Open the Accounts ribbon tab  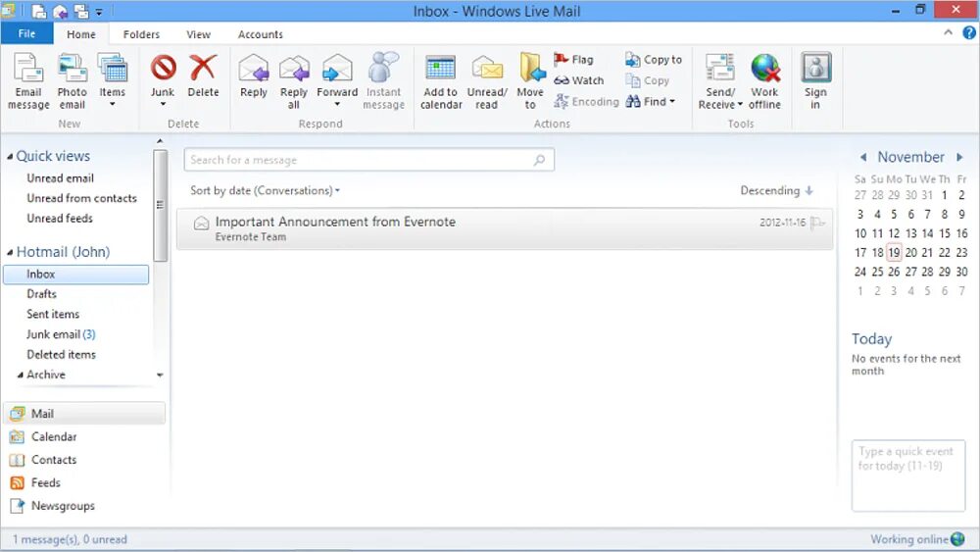[260, 34]
